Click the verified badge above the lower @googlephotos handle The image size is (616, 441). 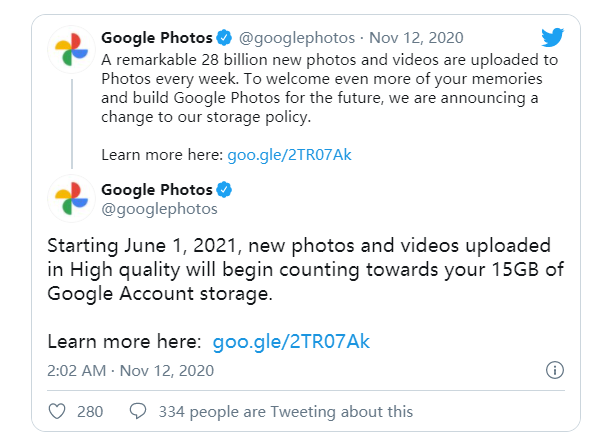(x=226, y=190)
